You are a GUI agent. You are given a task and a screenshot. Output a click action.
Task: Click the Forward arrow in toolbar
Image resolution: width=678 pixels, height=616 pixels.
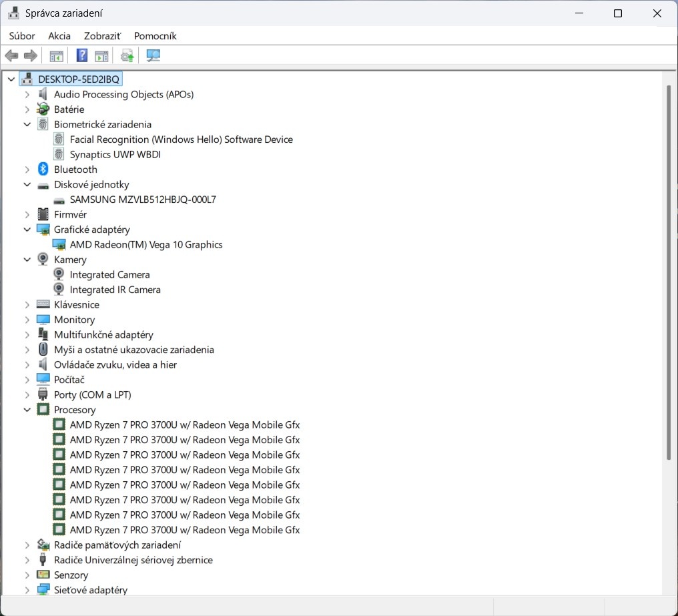pos(30,55)
